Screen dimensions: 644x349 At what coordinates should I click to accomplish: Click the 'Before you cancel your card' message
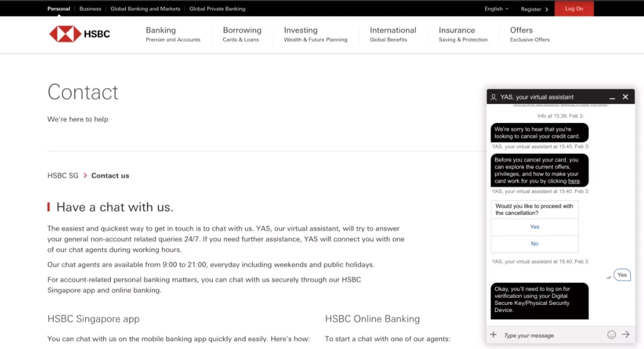point(539,170)
